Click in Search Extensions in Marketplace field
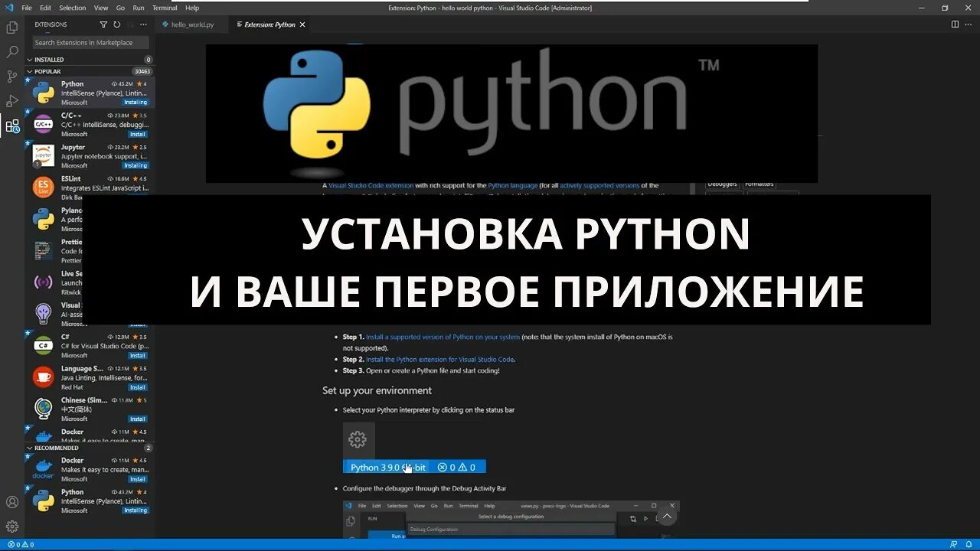Screen dimensions: 980x551 [90, 43]
